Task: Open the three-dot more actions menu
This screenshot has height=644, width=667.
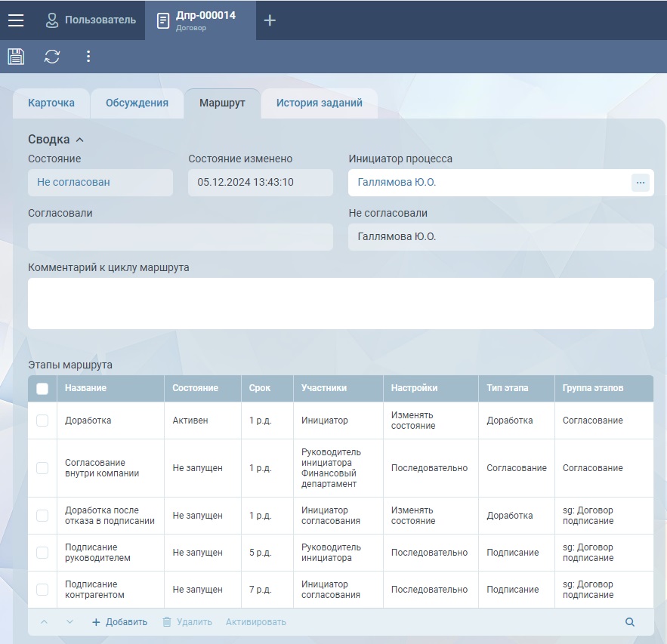Action: coord(88,57)
